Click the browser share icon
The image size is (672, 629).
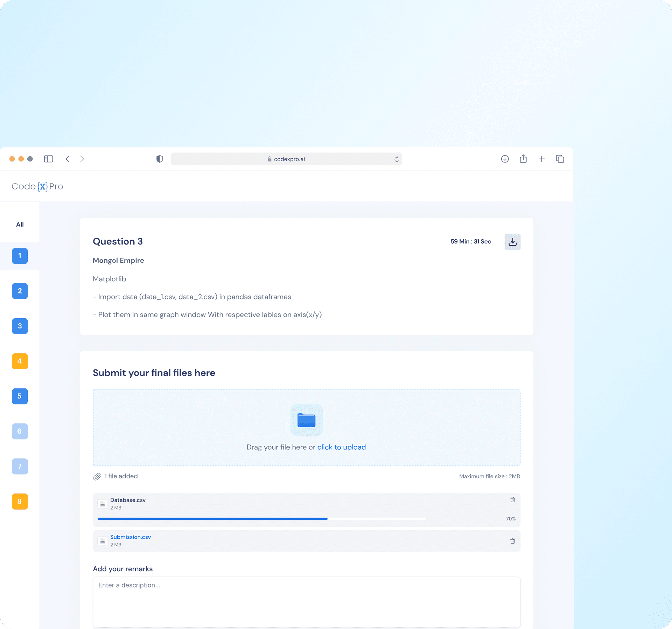[x=523, y=159]
